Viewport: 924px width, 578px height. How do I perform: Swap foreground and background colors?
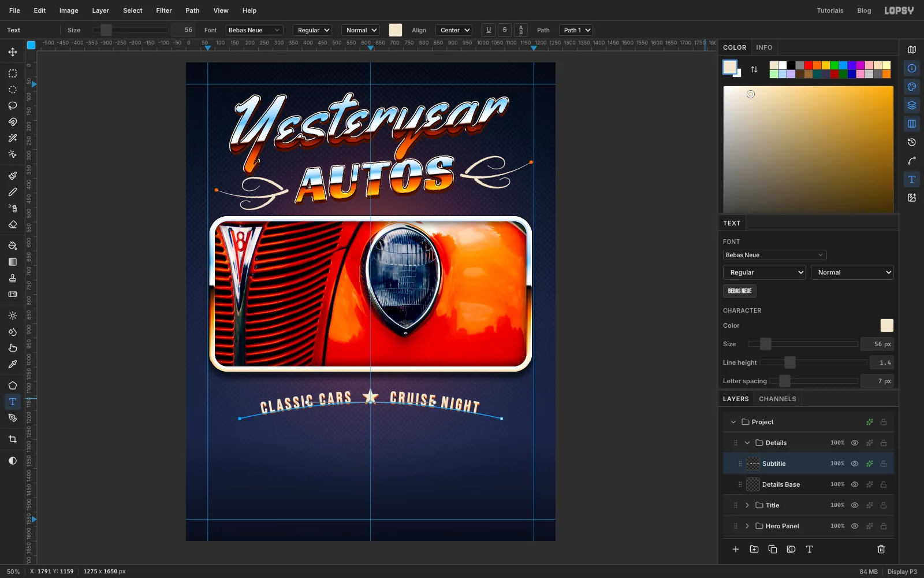754,69
